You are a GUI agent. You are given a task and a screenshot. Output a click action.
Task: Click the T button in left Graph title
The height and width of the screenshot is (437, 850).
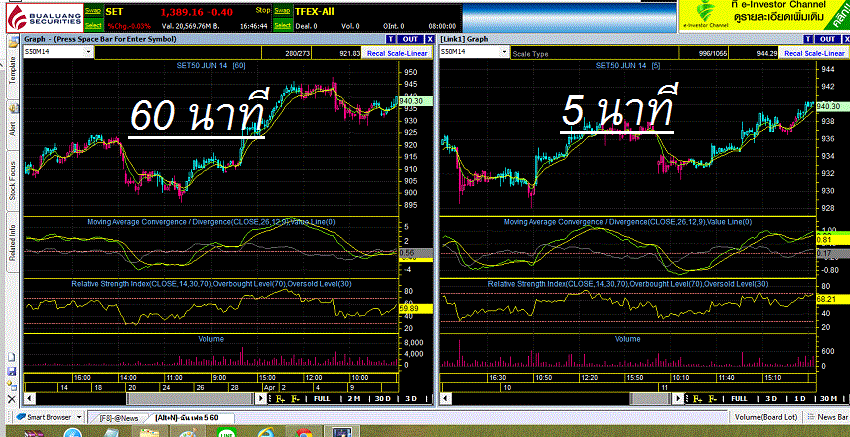(x=390, y=39)
